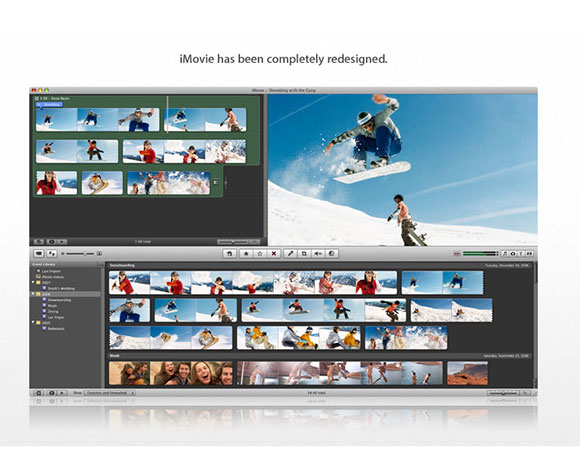
Task: Collapse the 2005 folder triangle
Action: 33,322
